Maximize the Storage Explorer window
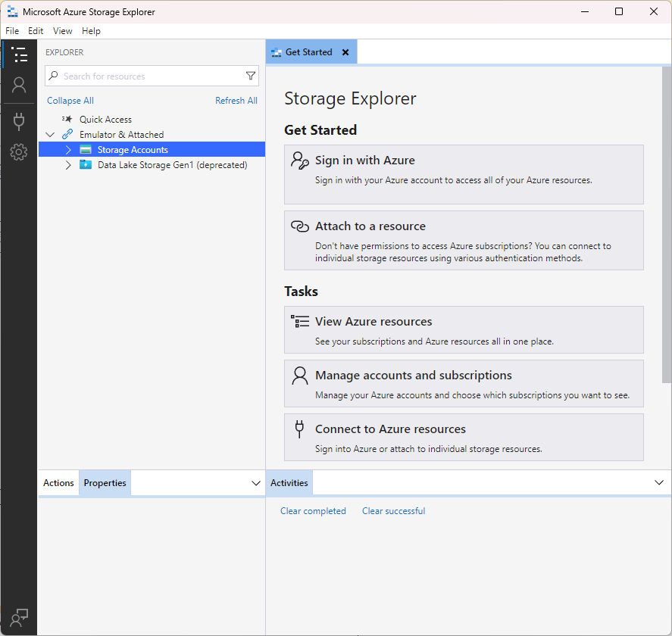This screenshot has height=636, width=672. (x=619, y=11)
